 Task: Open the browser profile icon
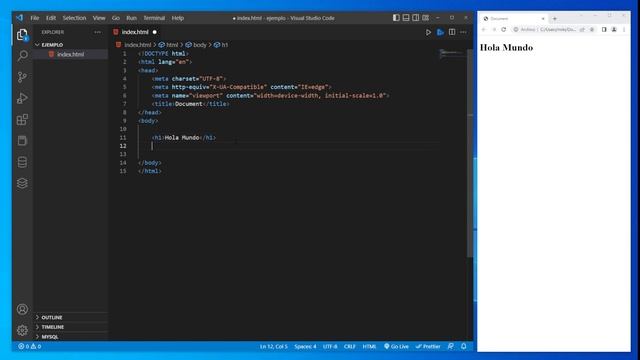coord(614,29)
